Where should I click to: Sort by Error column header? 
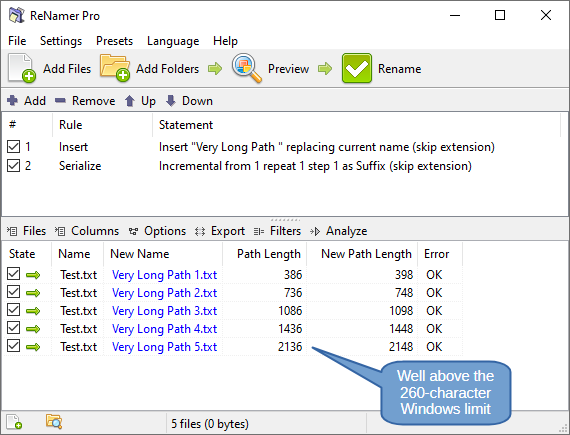(440, 254)
